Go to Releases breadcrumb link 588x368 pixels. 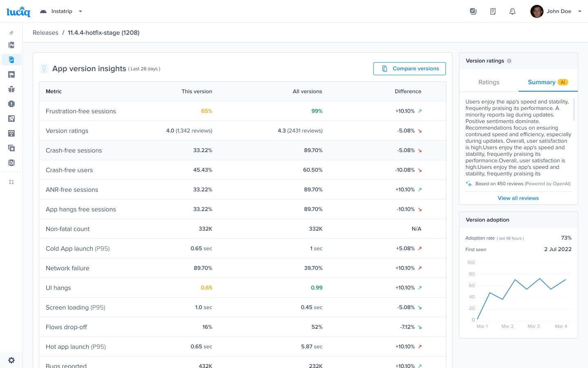(x=45, y=33)
